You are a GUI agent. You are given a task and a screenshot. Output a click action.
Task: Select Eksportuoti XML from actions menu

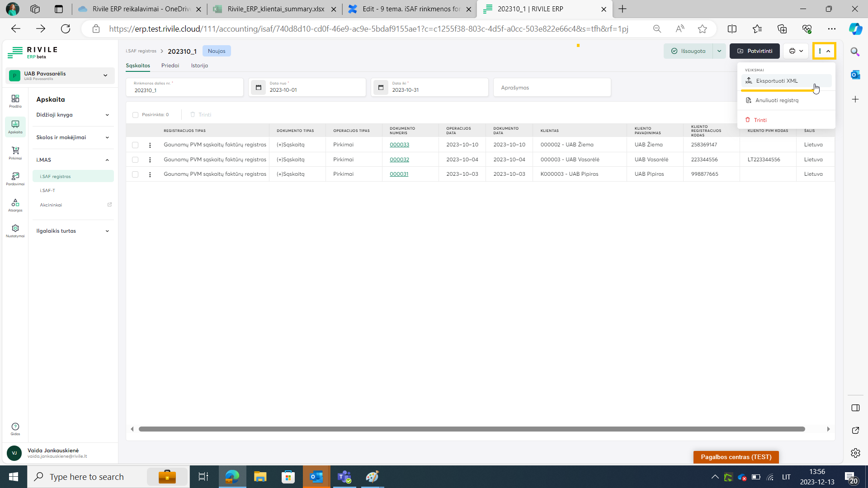tap(777, 81)
